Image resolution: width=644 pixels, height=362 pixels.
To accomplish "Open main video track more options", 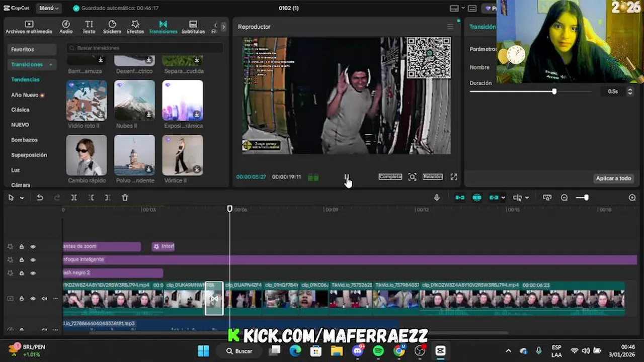I will click(x=55, y=299).
